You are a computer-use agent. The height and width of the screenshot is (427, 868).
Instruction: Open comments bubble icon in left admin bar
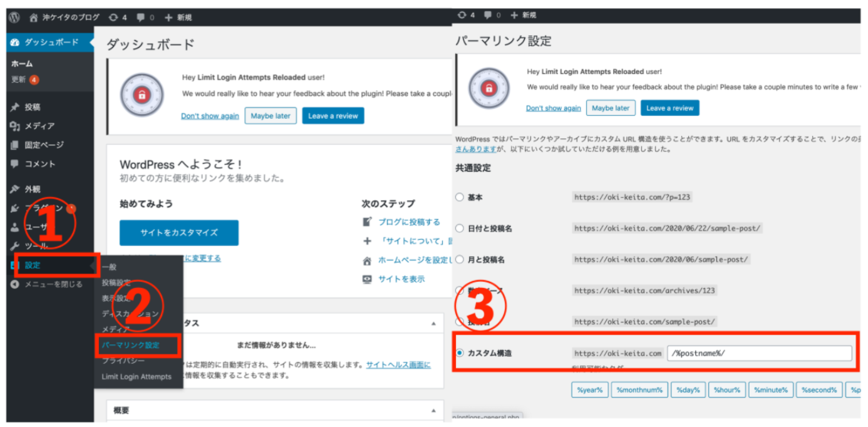click(141, 18)
